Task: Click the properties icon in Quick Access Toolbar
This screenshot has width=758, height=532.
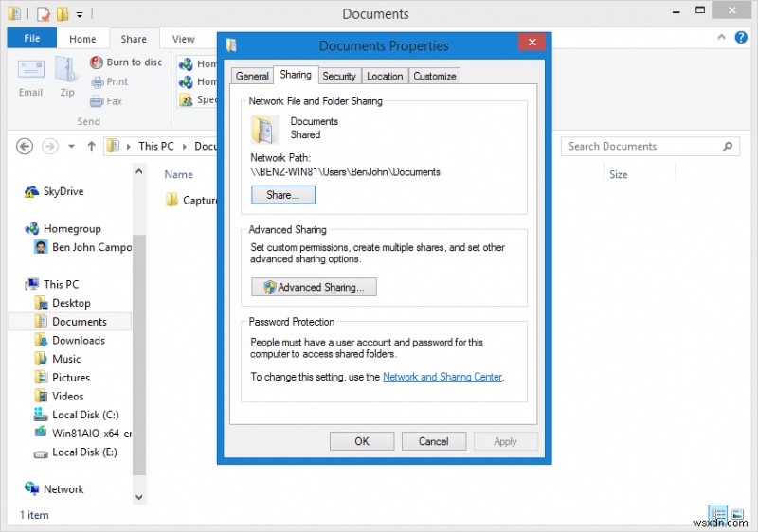Action: 43,14
